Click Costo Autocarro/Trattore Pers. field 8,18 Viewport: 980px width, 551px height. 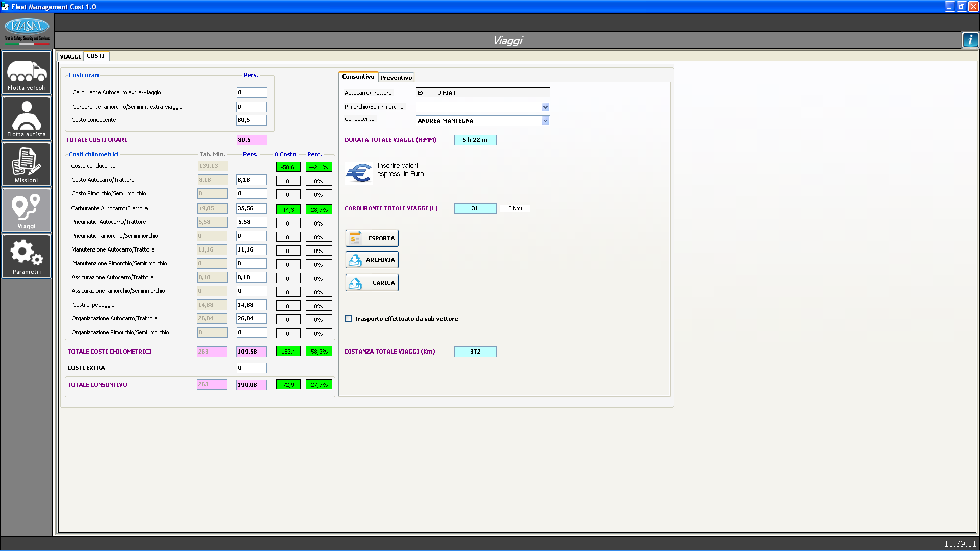click(x=252, y=180)
